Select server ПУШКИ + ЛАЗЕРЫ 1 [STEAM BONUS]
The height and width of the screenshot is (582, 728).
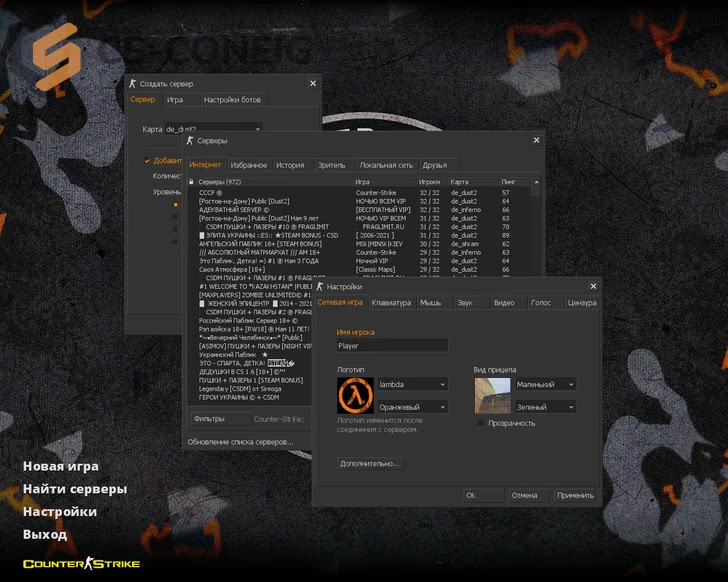tap(251, 380)
